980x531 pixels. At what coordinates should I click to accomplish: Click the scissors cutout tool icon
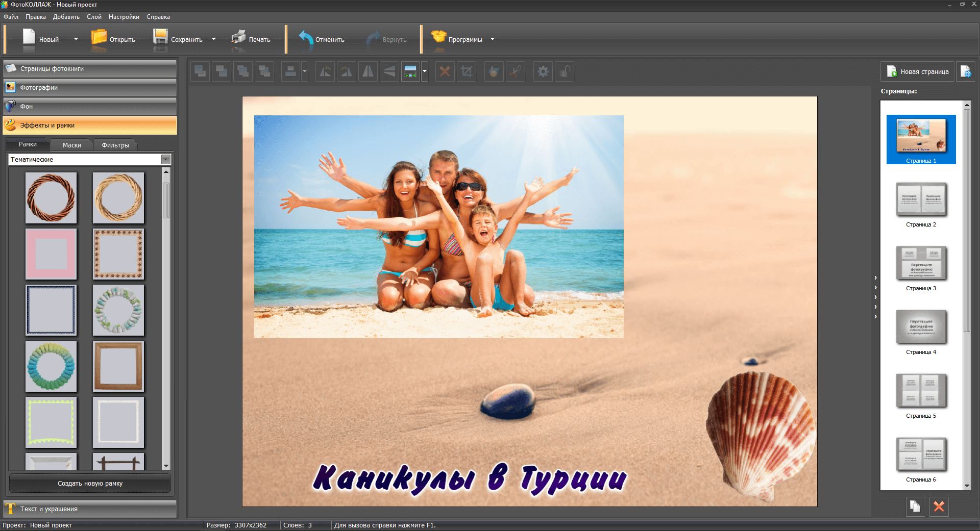point(516,72)
